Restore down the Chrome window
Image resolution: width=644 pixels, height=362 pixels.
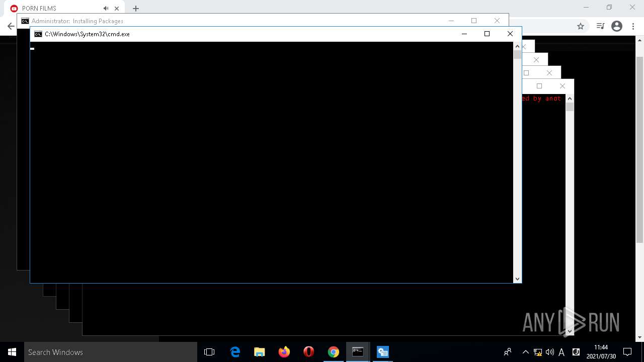(x=609, y=7)
